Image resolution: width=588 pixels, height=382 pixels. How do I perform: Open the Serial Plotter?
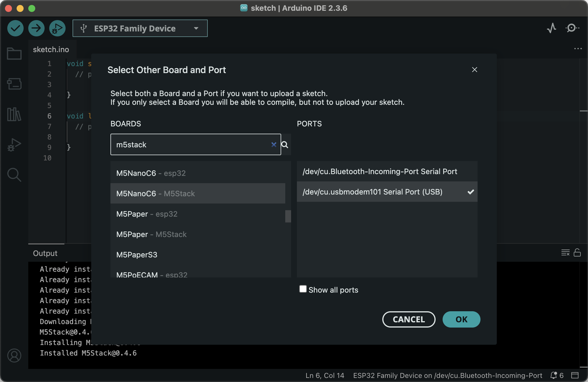551,28
